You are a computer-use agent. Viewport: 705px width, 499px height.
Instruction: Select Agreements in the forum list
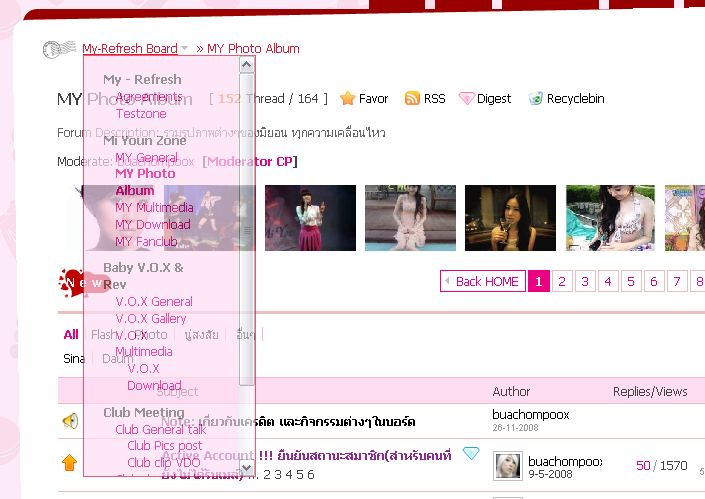click(149, 97)
